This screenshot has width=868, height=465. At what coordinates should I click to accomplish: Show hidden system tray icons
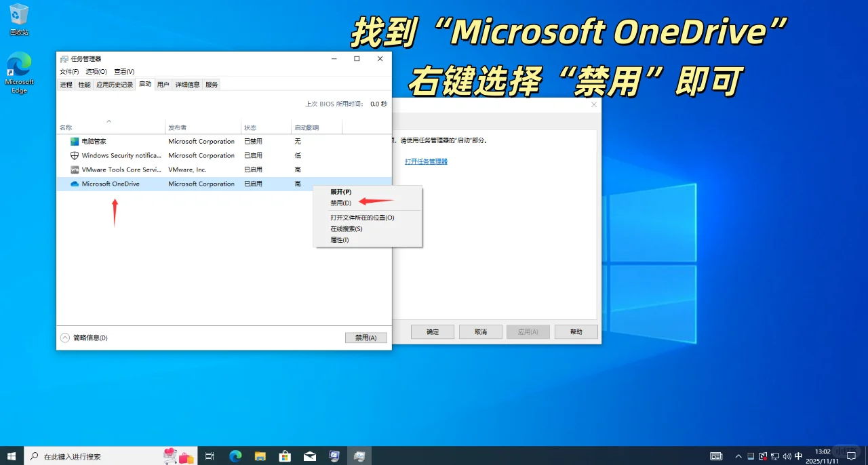point(738,456)
